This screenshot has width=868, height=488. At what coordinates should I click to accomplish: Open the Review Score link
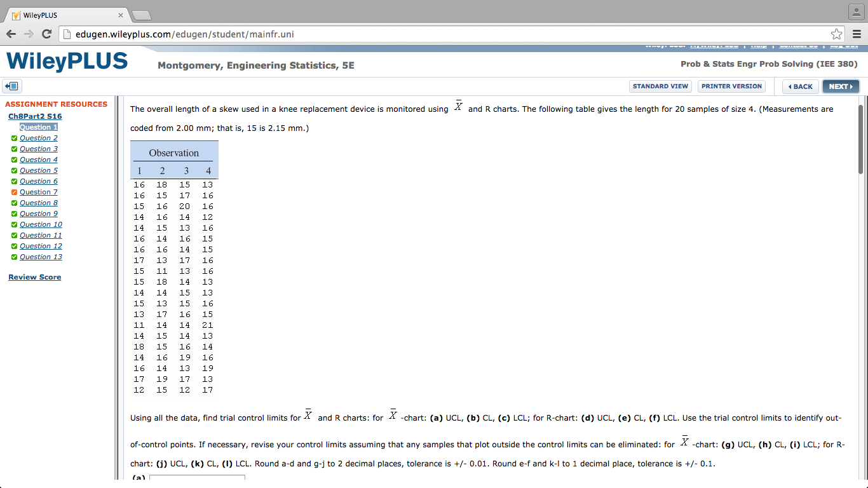pos(35,277)
